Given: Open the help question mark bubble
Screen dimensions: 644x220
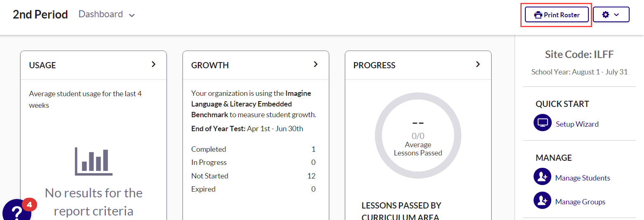Looking at the screenshot, I should [x=16, y=212].
